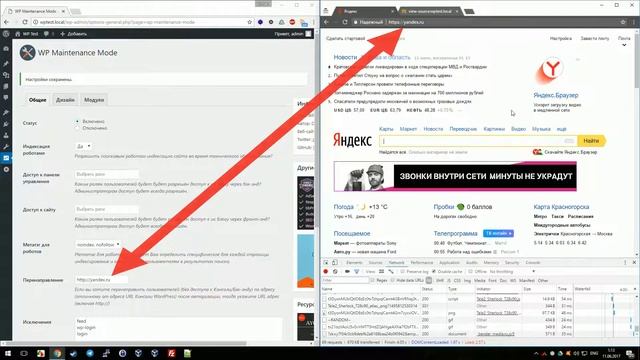The height and width of the screenshot is (360, 640).
Task: Reload the WP Maintenance Mode page
Action: click(x=25, y=22)
